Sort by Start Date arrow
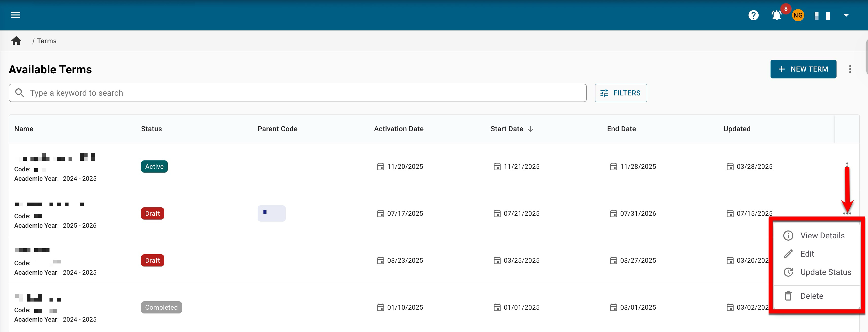 (x=530, y=129)
